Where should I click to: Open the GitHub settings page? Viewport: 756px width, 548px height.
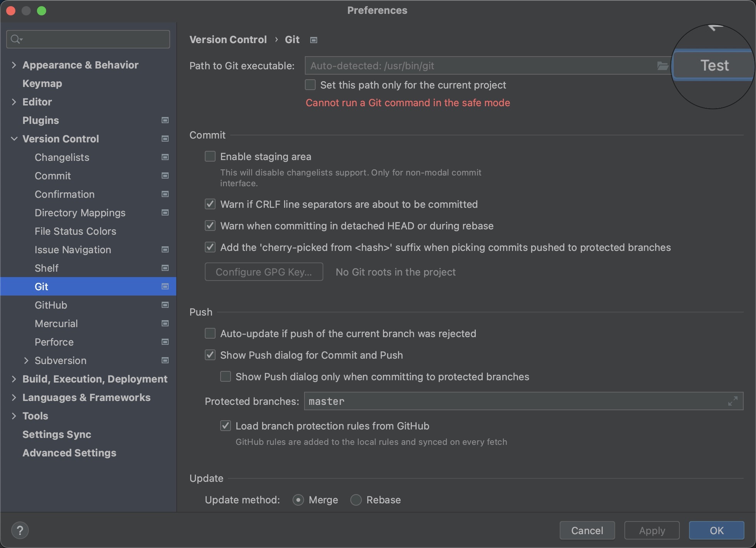point(51,305)
